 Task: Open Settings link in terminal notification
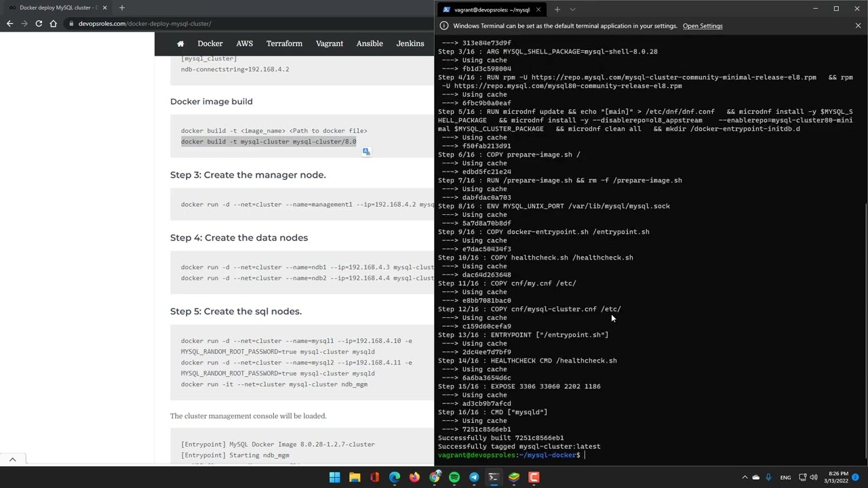tap(703, 26)
